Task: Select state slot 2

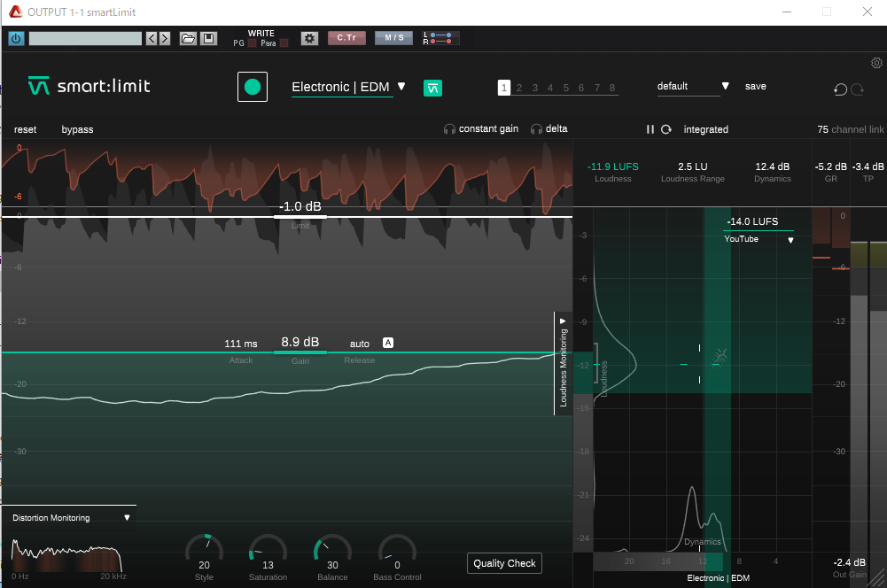Action: 519,88
